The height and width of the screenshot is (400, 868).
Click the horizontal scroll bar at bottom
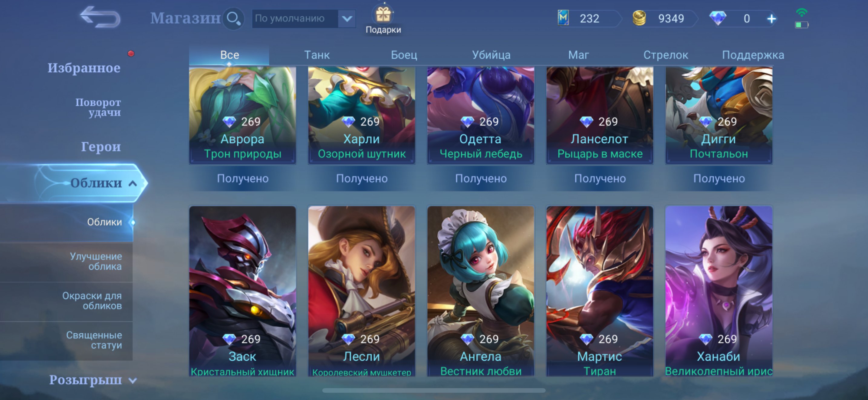[x=434, y=391]
